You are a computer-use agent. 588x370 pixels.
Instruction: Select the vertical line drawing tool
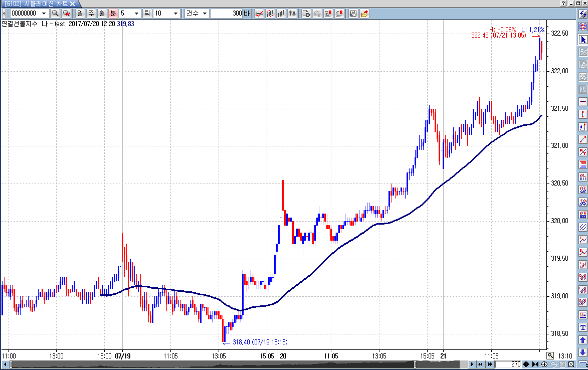pyautogui.click(x=582, y=114)
